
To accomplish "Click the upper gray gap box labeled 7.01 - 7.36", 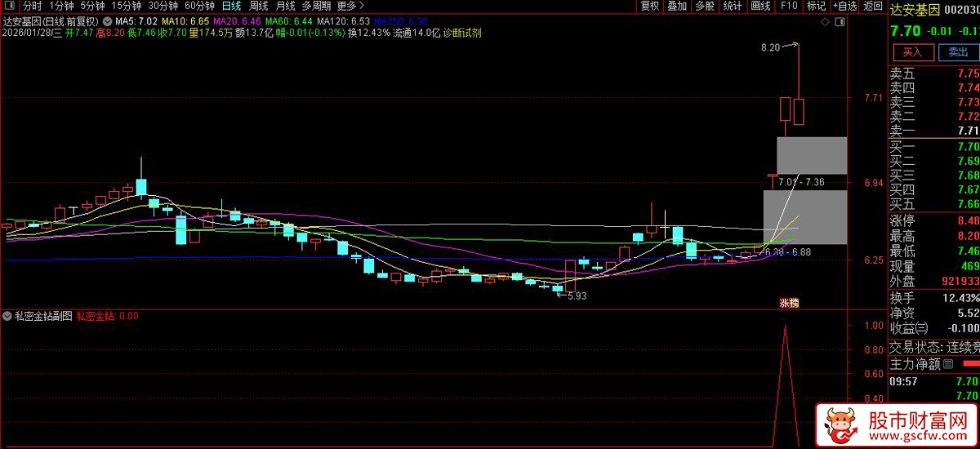I will pos(812,155).
